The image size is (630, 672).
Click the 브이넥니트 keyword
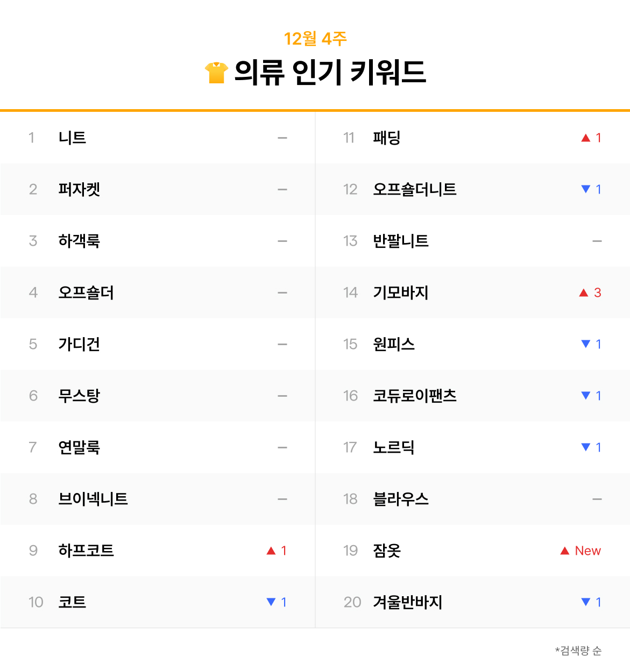[x=93, y=499]
